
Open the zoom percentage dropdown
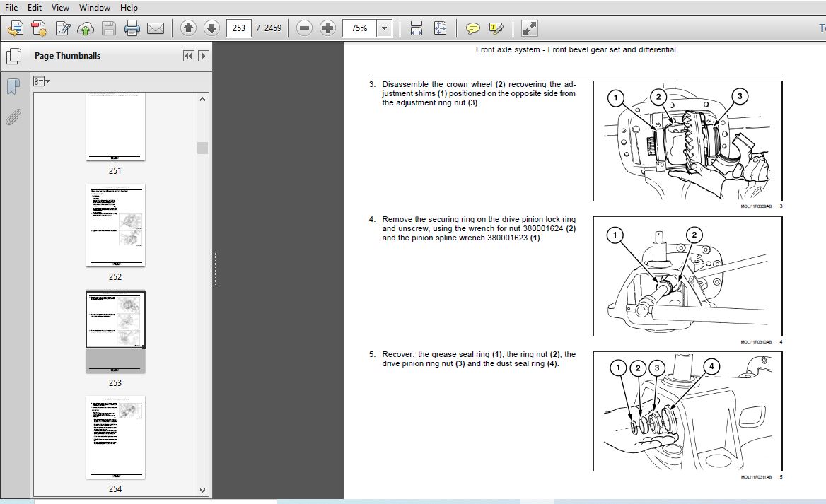coord(384,28)
